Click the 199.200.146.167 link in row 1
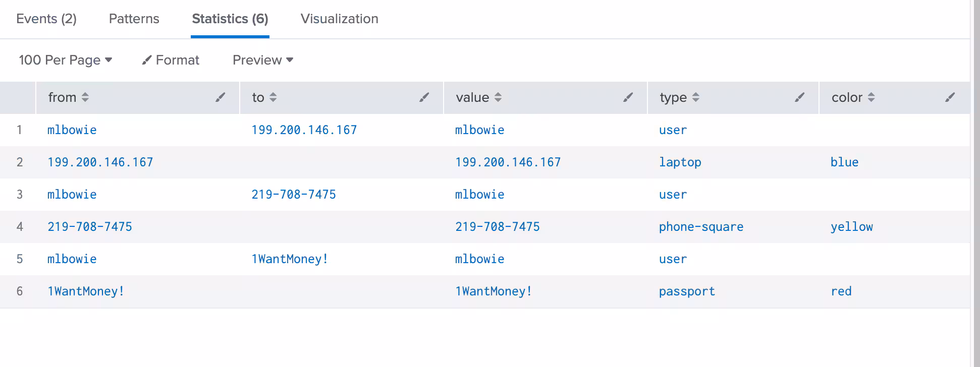 click(304, 130)
